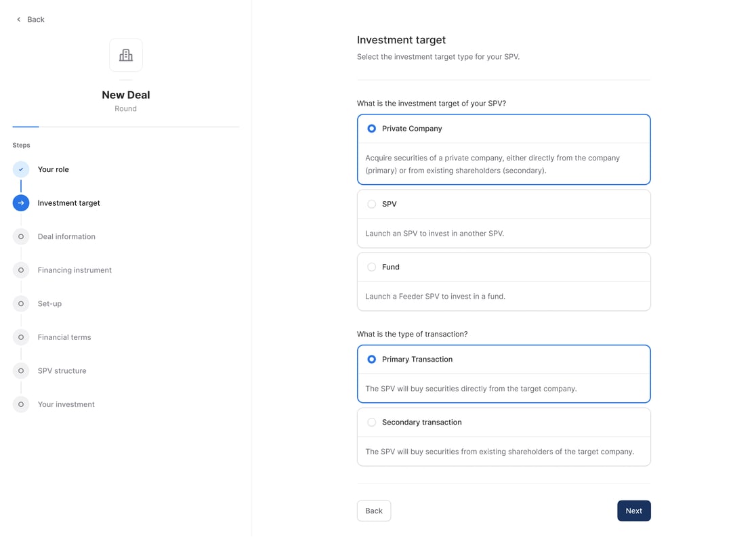Select the Primary Transaction radio button

372,360
